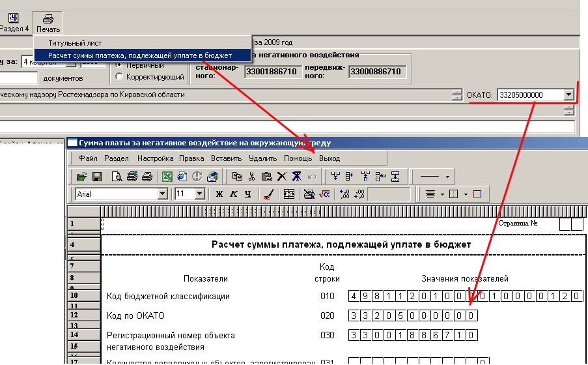Open the Раздел 4 section button
This screenshot has width=588, height=365.
coord(14,23)
